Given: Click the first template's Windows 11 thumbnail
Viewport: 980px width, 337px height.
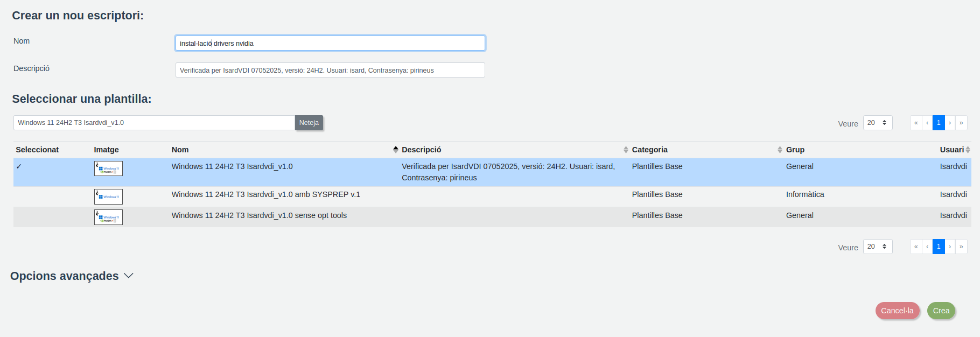Looking at the screenshot, I should pos(108,169).
